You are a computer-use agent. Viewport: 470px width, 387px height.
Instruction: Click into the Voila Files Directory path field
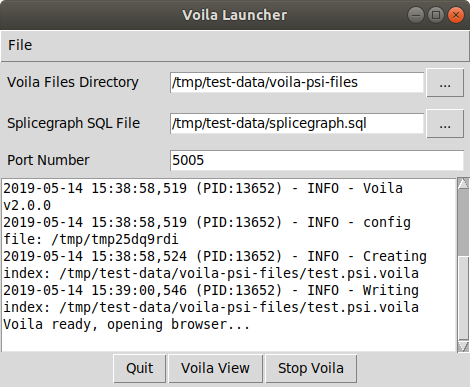point(297,82)
